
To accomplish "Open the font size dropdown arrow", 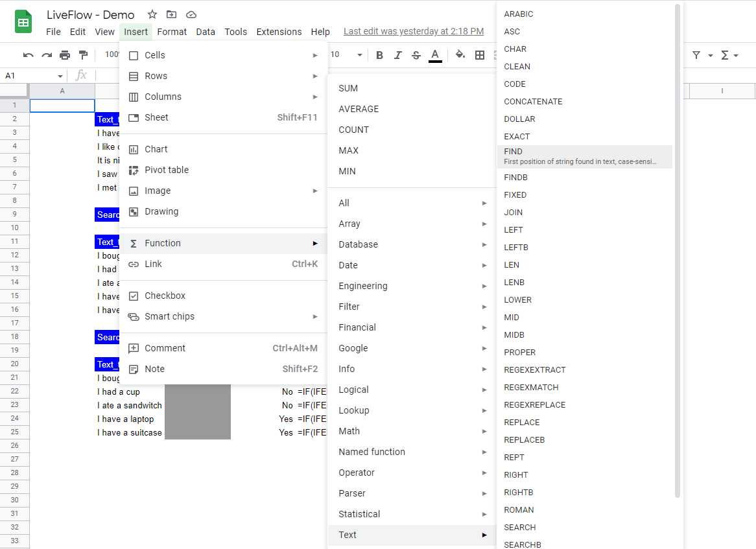I will (x=360, y=55).
